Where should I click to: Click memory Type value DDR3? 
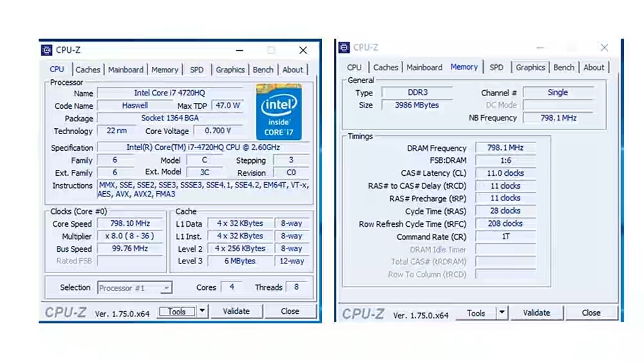(x=417, y=93)
